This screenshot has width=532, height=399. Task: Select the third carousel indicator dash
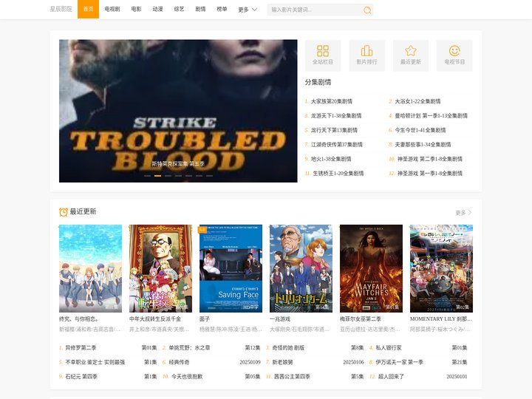pos(168,176)
